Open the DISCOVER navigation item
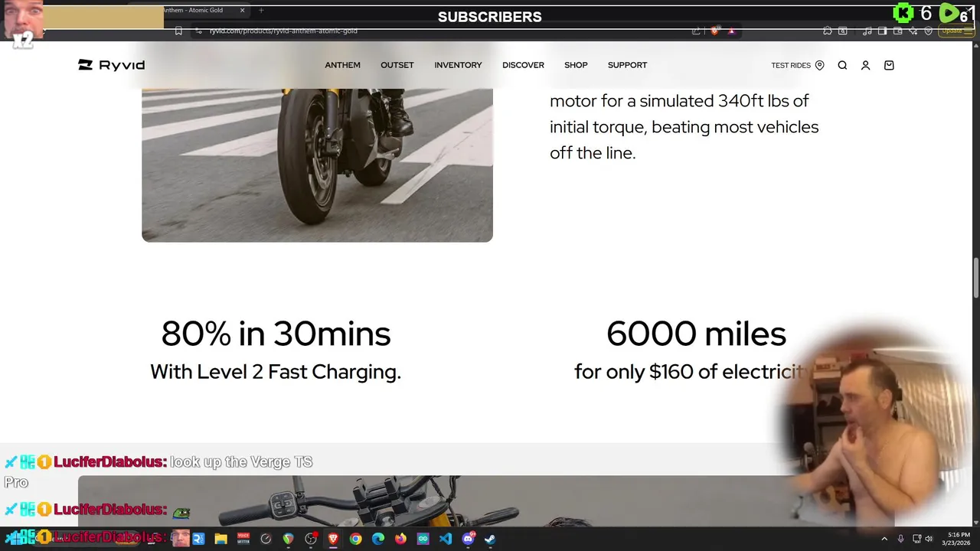 click(523, 65)
